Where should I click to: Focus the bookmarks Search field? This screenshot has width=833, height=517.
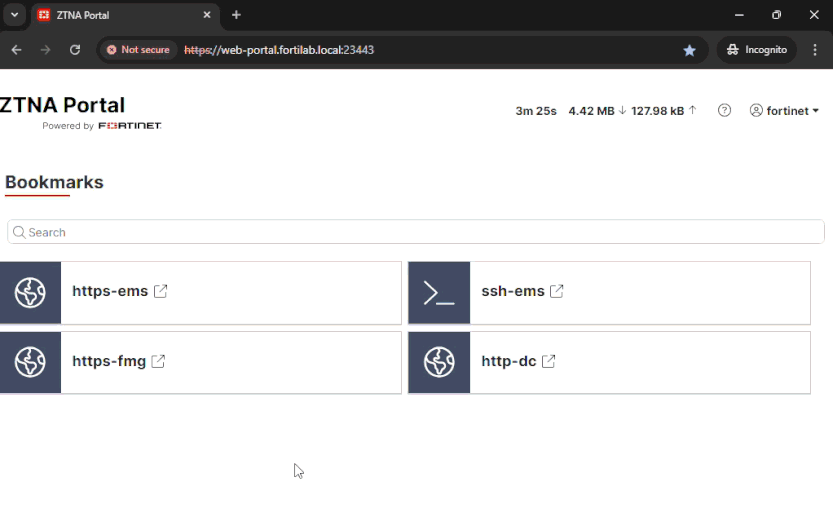coord(416,232)
